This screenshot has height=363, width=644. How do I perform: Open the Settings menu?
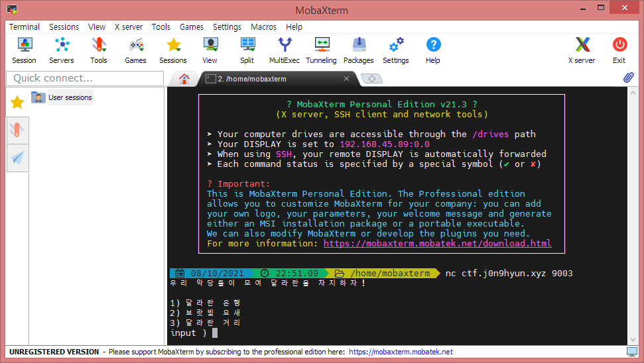[x=227, y=26]
